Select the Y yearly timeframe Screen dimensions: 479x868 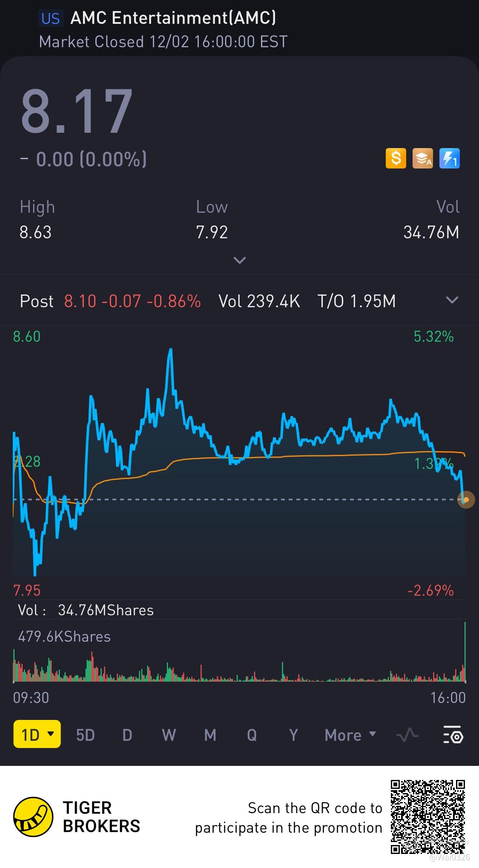(293, 735)
